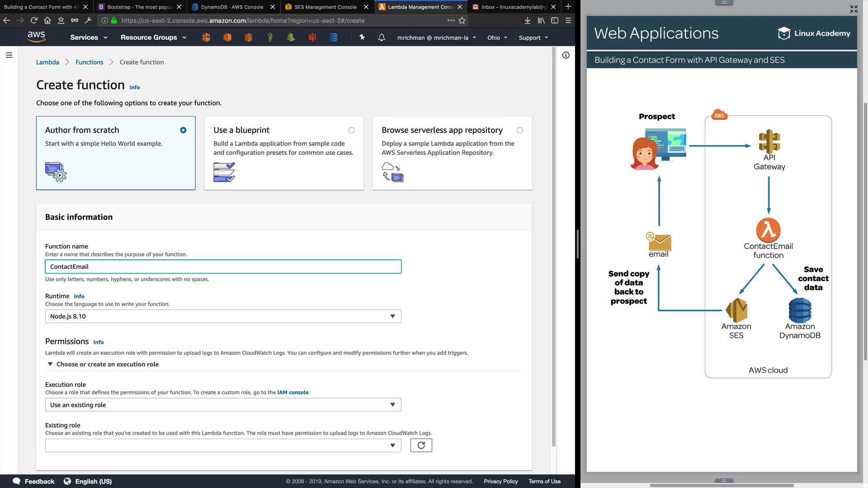
Task: Select the Use a blueprint radio button
Action: tap(351, 130)
